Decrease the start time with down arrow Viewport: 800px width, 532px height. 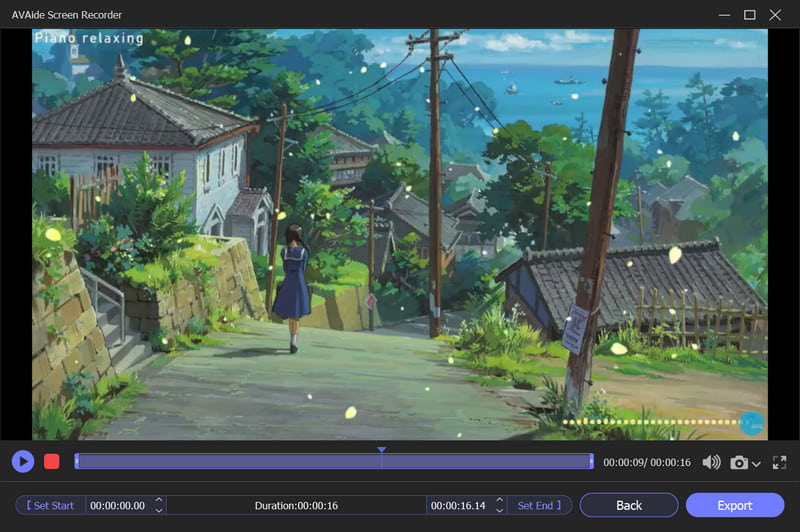[159, 510]
